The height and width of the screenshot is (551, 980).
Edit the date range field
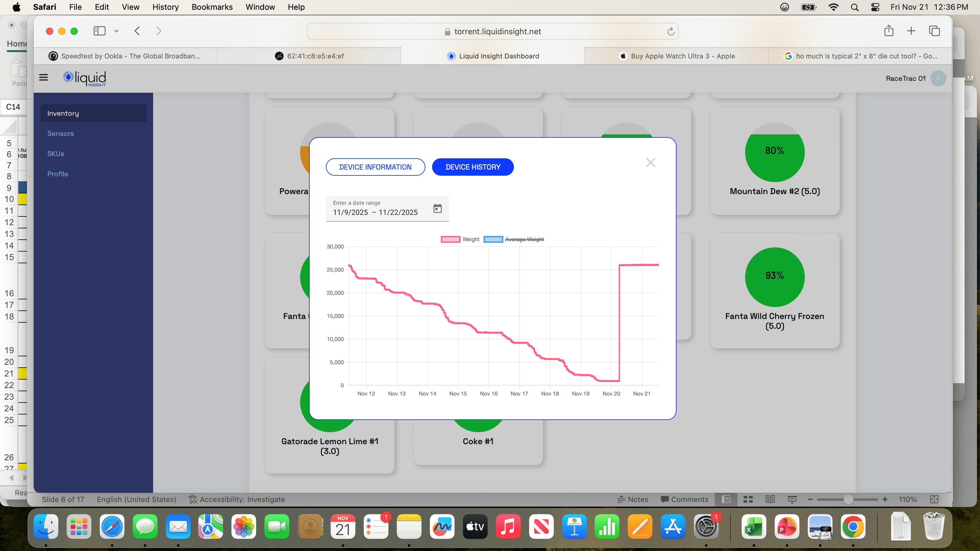[387, 208]
